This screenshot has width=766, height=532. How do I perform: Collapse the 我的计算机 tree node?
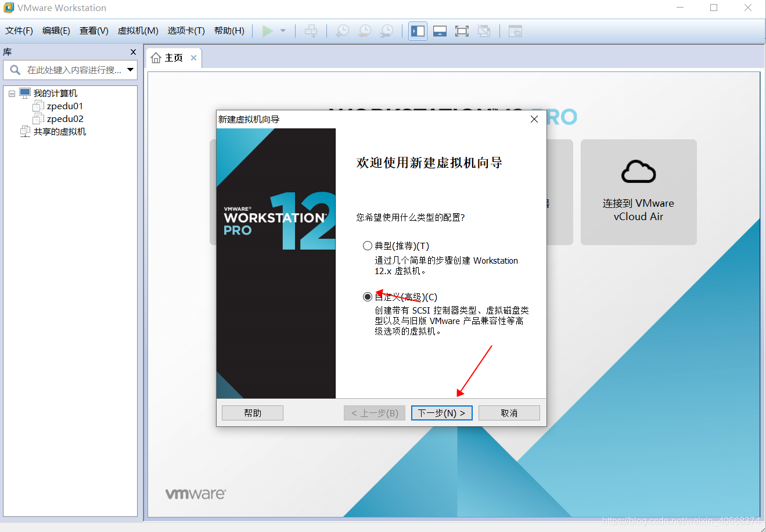coord(12,94)
